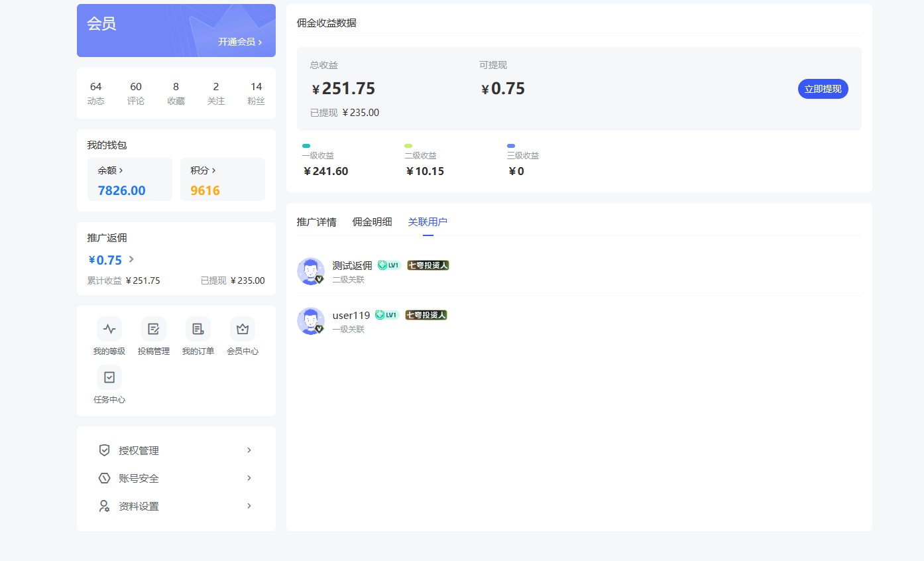Open 我的等级 level icon
Viewport: 924px width, 561px height.
[109, 329]
